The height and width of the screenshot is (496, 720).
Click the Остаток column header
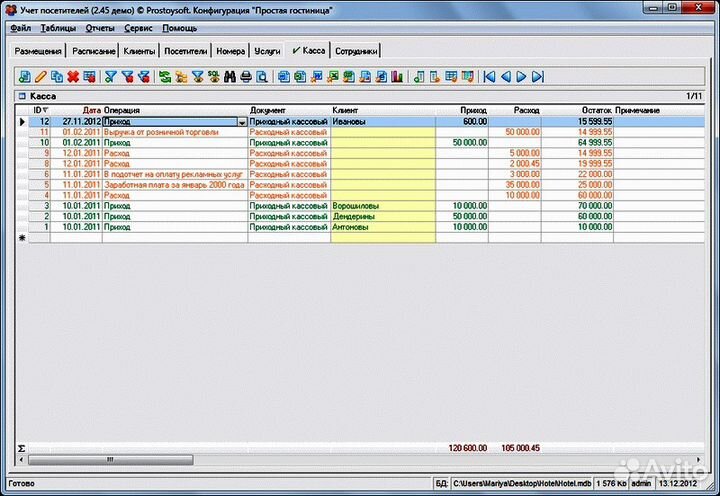click(x=596, y=110)
